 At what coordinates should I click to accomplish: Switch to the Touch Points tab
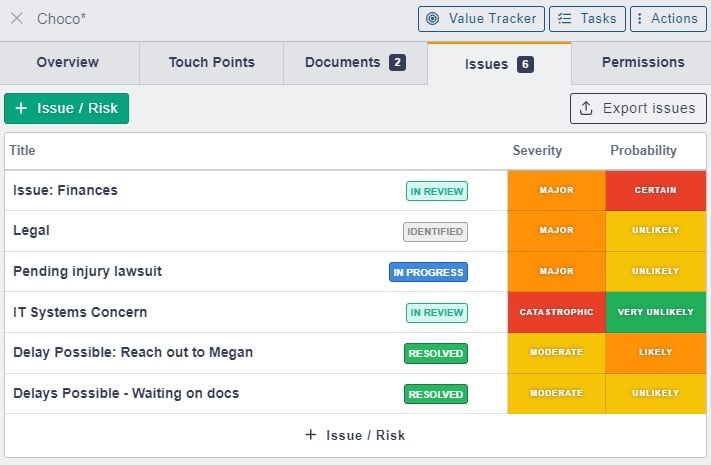(211, 62)
